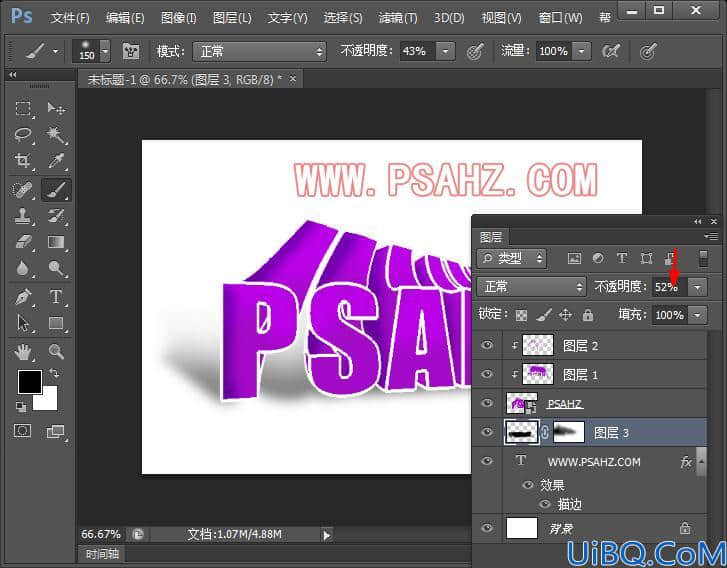Select the Pen tool

tap(23, 297)
